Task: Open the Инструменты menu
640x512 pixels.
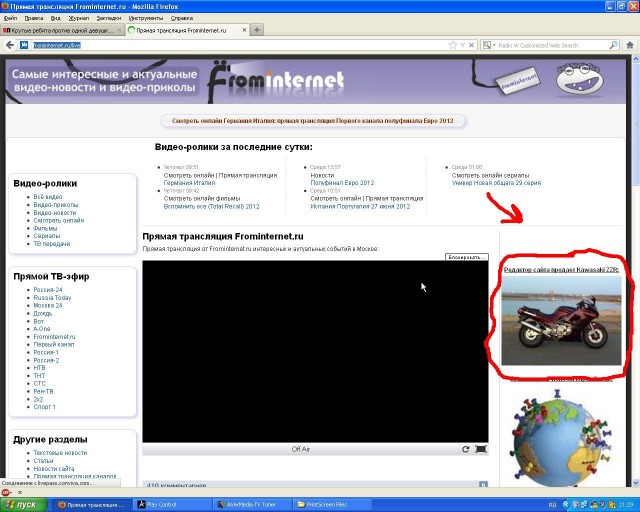Action: pyautogui.click(x=145, y=18)
